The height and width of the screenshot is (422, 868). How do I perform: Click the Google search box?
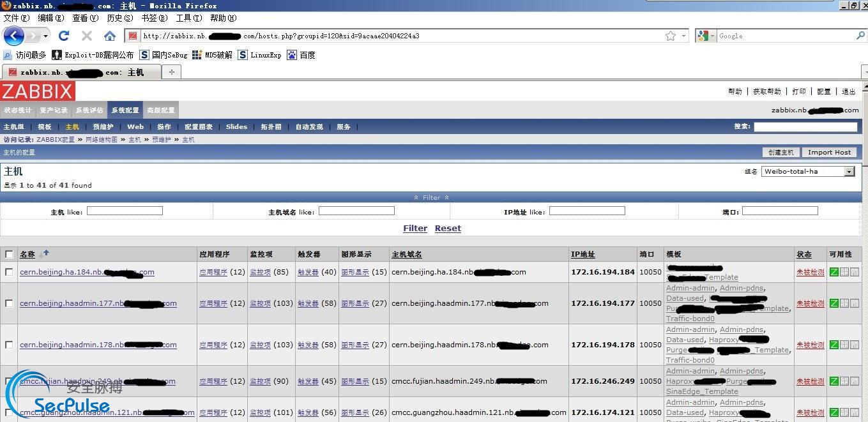[785, 36]
